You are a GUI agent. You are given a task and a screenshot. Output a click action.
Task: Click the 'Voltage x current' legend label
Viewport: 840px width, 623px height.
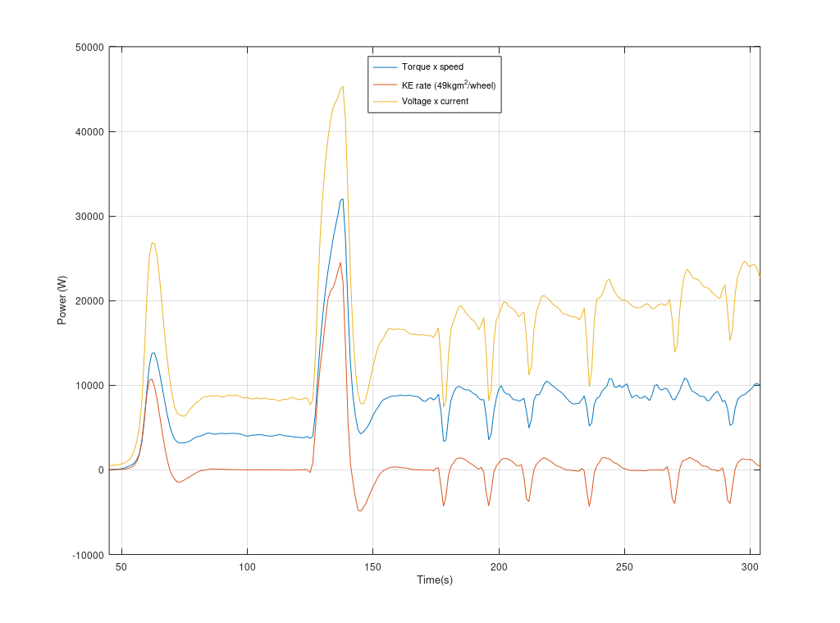click(x=435, y=101)
